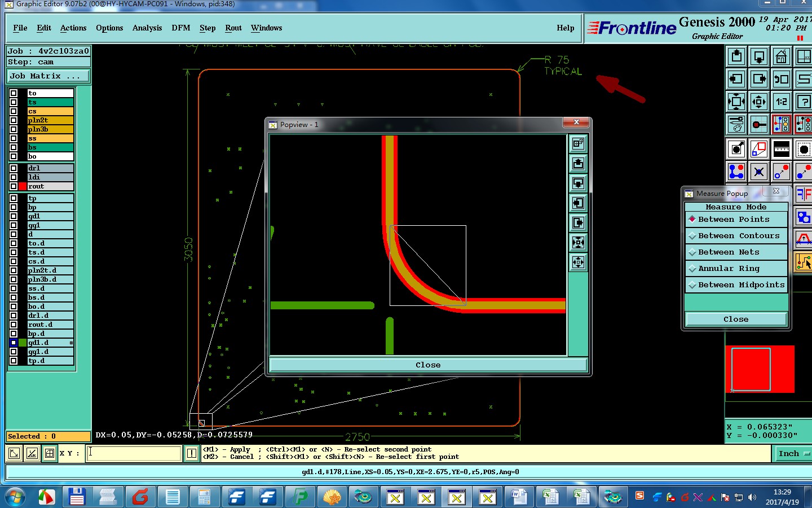Click the yellow traffic light layer filter icon

point(782,124)
